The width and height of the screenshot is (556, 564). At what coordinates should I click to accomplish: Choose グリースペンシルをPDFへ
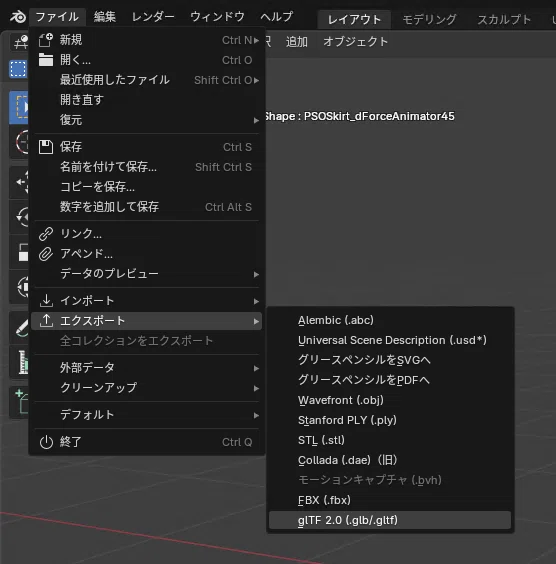(390, 380)
